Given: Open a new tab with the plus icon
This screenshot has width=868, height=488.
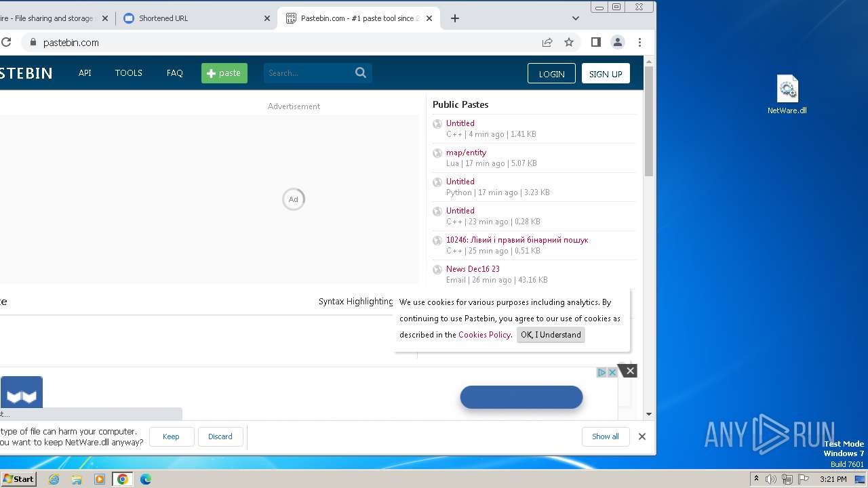Looking at the screenshot, I should click(455, 18).
